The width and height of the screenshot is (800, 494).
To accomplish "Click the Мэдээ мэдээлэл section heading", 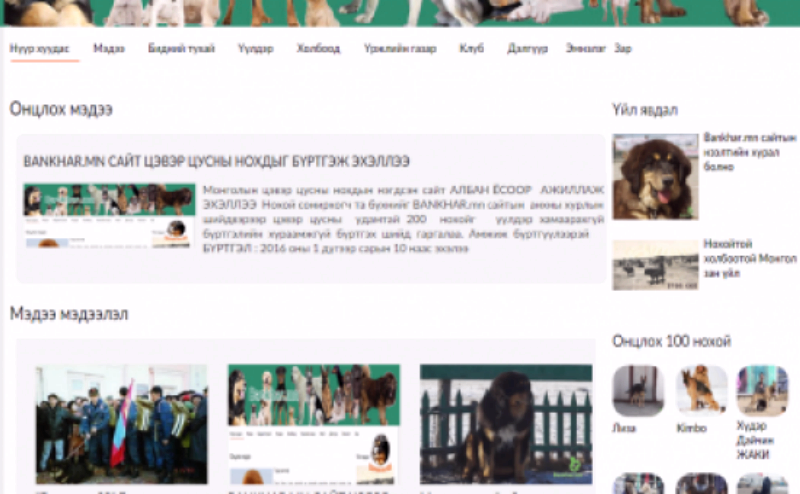I will point(69,314).
